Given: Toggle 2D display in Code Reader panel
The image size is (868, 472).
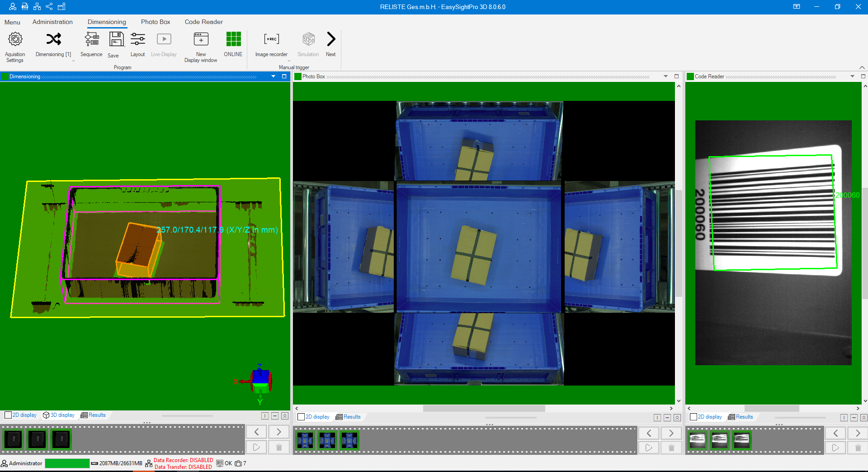Looking at the screenshot, I should pos(706,417).
